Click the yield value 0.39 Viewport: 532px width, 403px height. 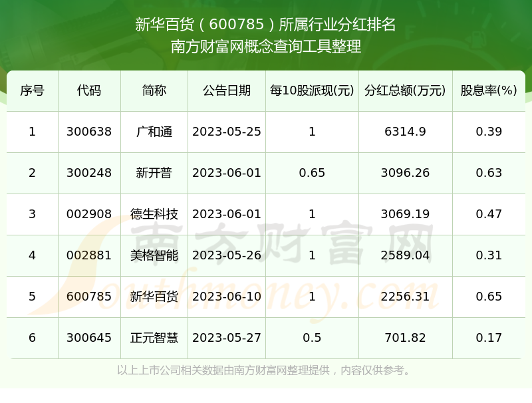click(x=489, y=132)
